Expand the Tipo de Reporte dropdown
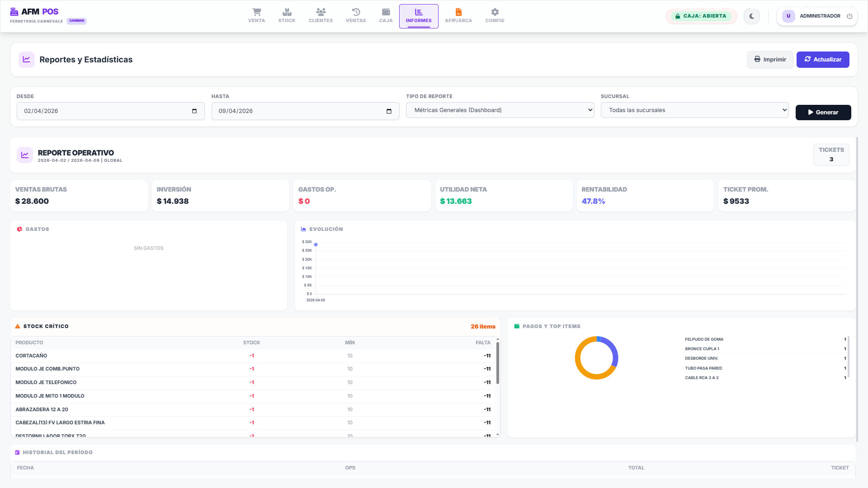 pos(500,110)
